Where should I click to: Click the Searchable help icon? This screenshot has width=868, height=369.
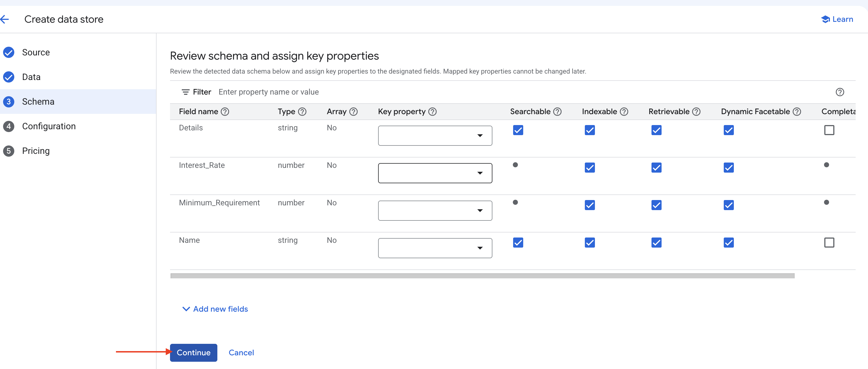[557, 112]
